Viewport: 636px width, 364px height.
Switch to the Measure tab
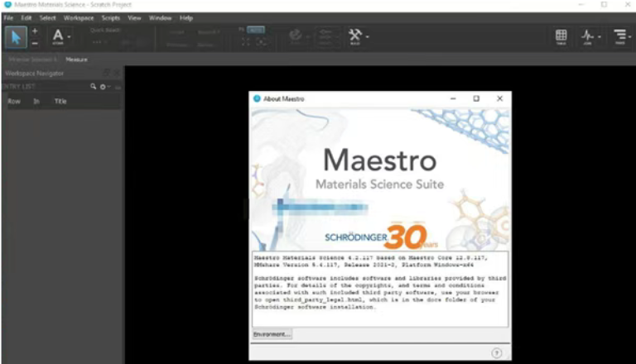[76, 60]
